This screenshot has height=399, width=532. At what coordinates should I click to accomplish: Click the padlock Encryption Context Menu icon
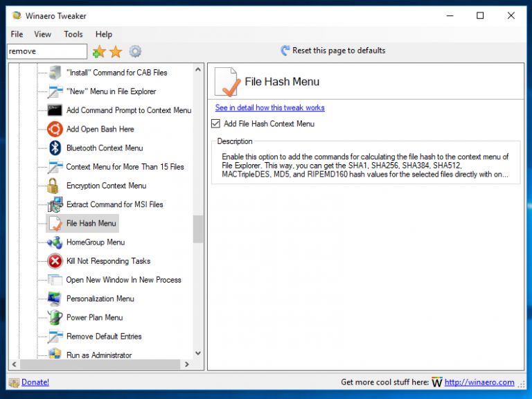pos(53,186)
